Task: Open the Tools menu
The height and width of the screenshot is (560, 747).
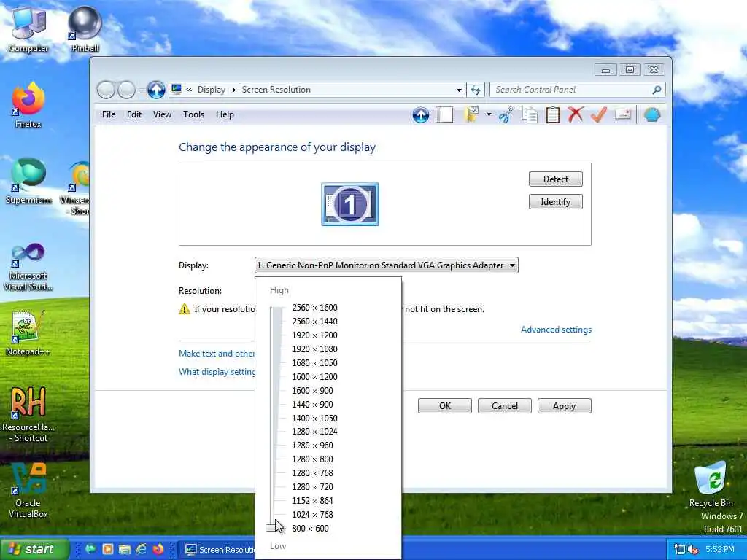Action: click(x=193, y=114)
